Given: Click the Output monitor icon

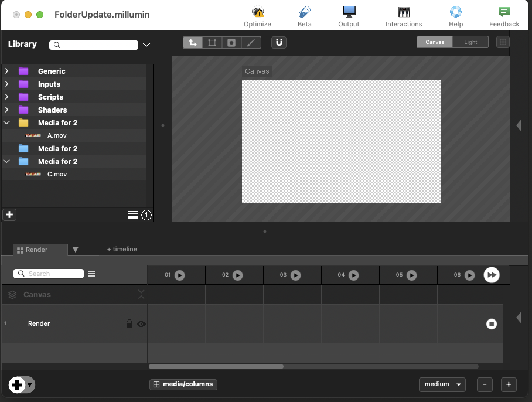Looking at the screenshot, I should click(349, 12).
